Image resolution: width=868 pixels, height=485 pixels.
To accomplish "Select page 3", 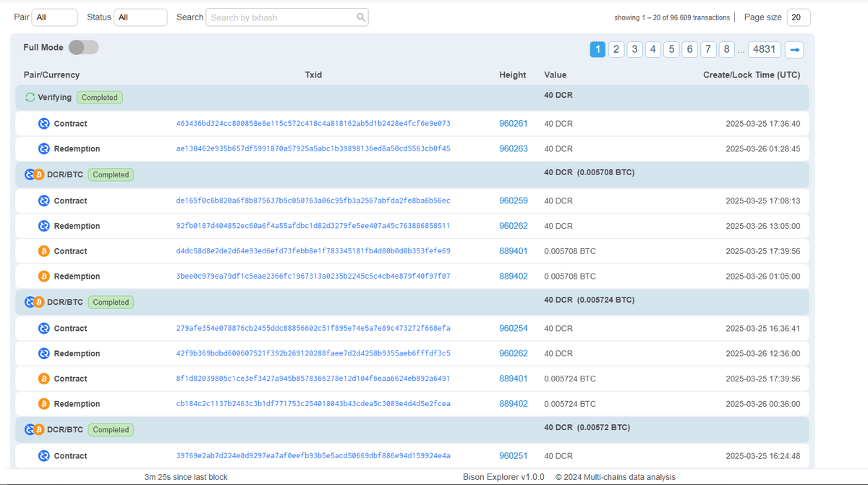I will [634, 49].
